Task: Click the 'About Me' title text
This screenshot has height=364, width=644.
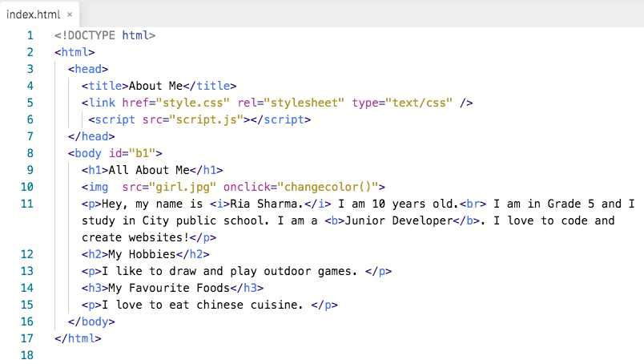Action: [155, 86]
